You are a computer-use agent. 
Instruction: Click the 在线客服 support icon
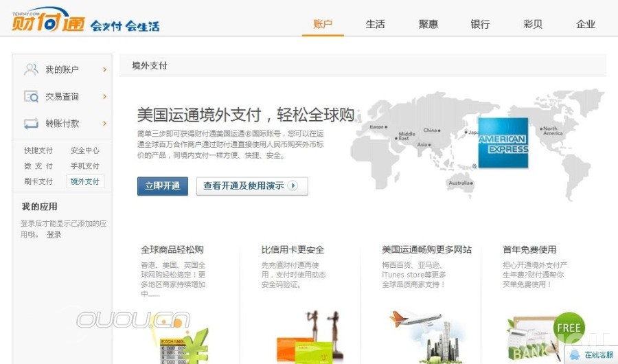(x=575, y=354)
